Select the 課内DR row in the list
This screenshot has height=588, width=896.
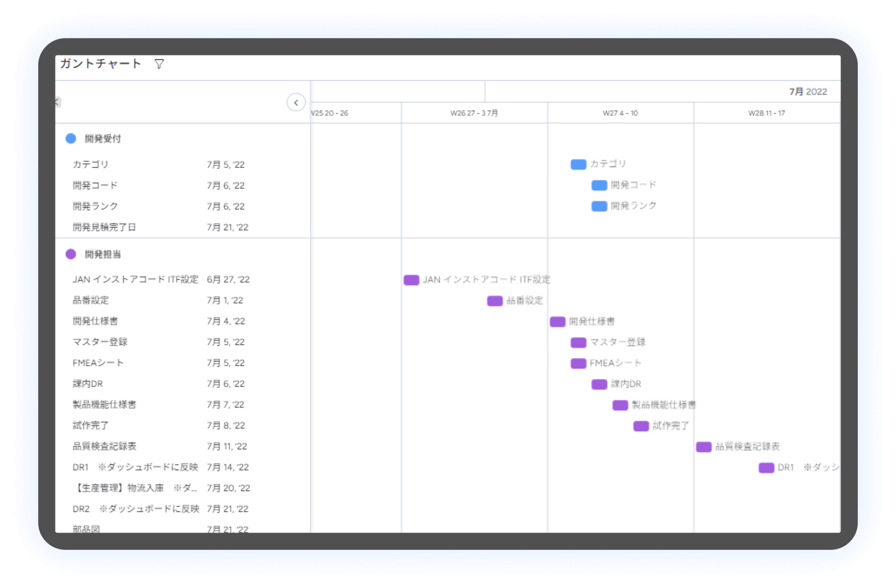[x=182, y=384]
